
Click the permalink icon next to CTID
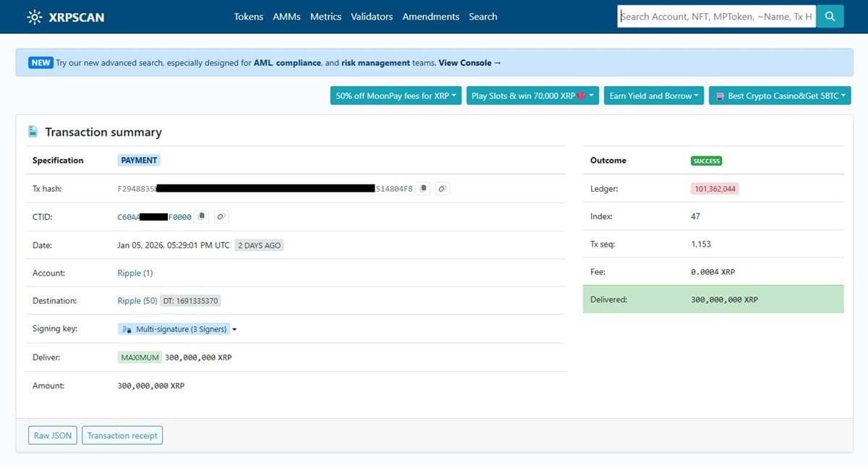click(x=221, y=216)
